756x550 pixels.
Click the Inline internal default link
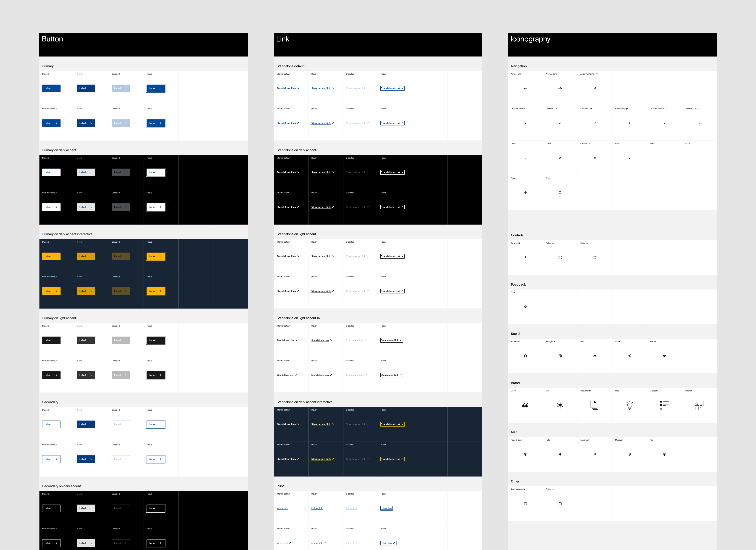point(282,508)
